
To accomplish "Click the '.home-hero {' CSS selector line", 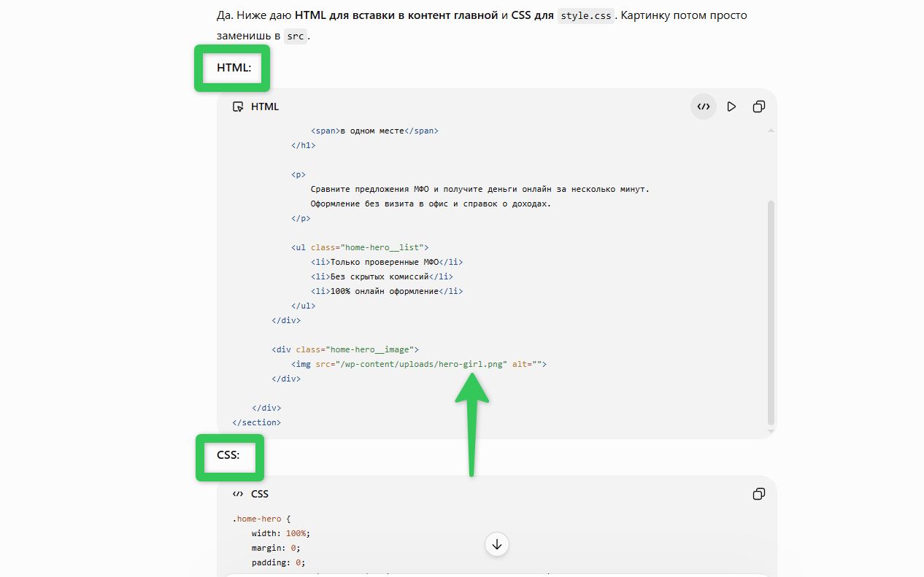I will (x=262, y=519).
